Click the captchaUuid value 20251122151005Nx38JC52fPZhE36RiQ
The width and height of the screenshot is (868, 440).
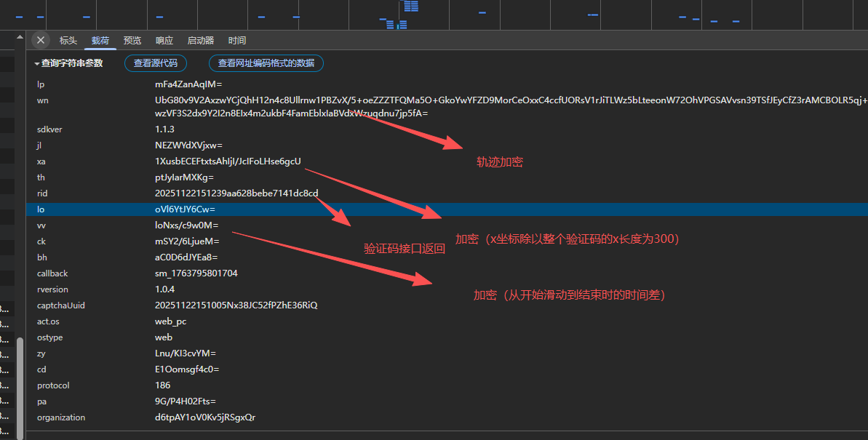pyautogui.click(x=236, y=305)
